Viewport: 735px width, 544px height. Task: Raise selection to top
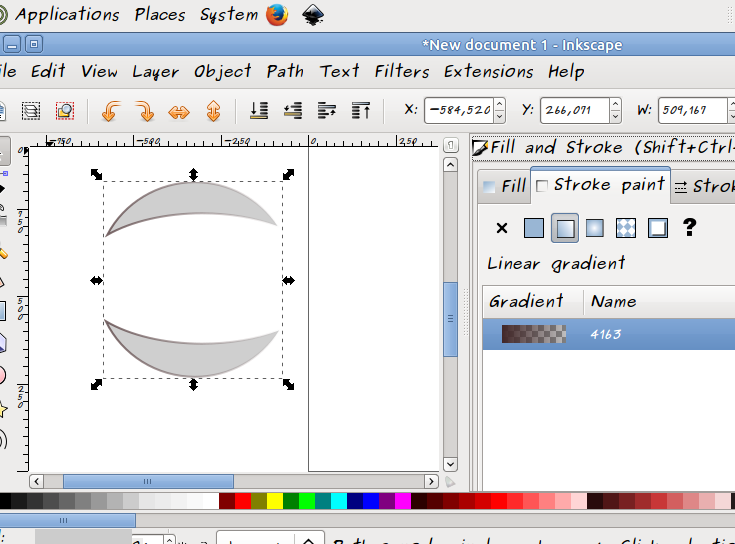(361, 111)
